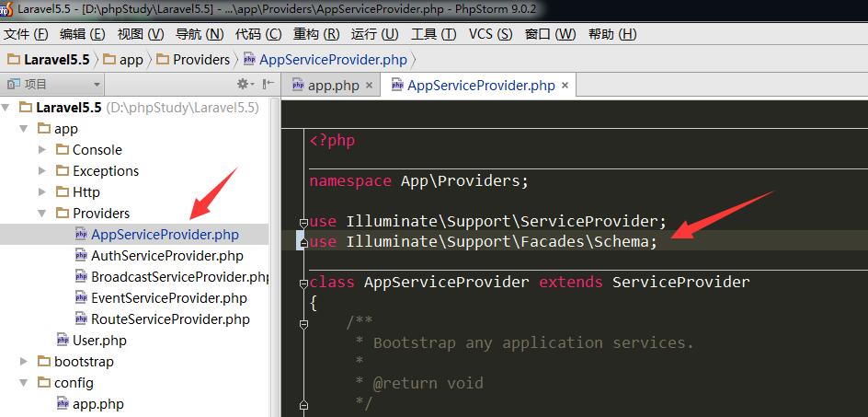This screenshot has width=868, height=417.
Task: Collapse the Providers folder tree arrow
Action: click(42, 214)
